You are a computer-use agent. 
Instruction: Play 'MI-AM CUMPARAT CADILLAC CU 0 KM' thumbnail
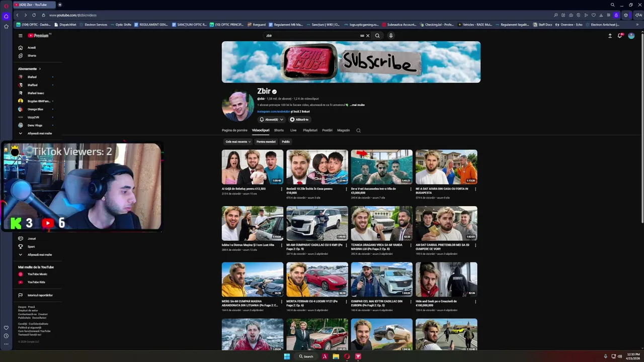pyautogui.click(x=317, y=224)
